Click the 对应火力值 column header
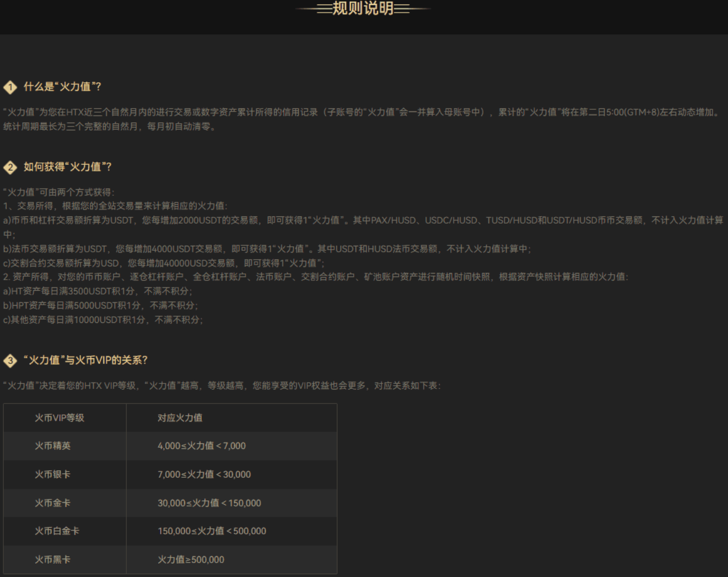Viewport: 728px width, 577px height. tap(180, 418)
